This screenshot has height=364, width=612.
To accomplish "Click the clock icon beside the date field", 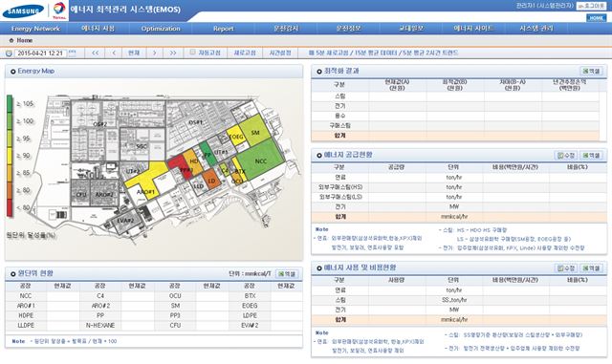I will click(9, 54).
